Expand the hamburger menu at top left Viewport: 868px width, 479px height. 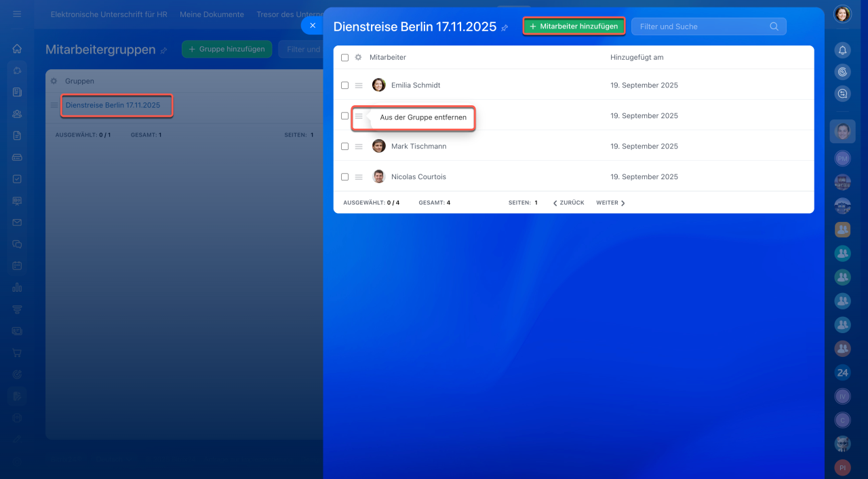pos(17,14)
